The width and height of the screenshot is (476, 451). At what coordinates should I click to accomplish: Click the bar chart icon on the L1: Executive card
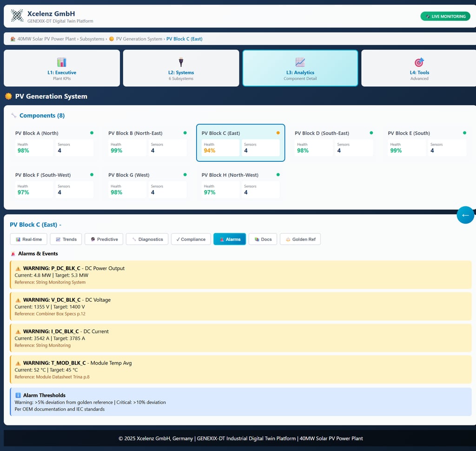point(62,62)
